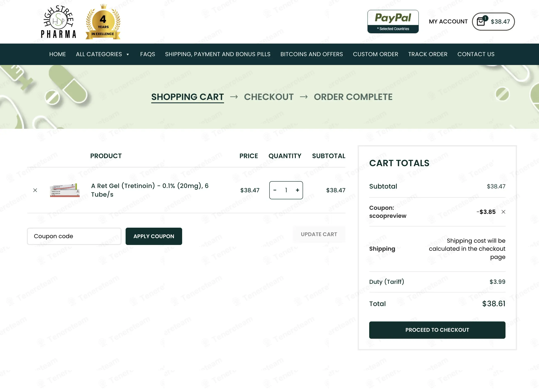The width and height of the screenshot is (539, 392).
Task: Remove A Ret Gel item from cart
Action: pos(35,190)
